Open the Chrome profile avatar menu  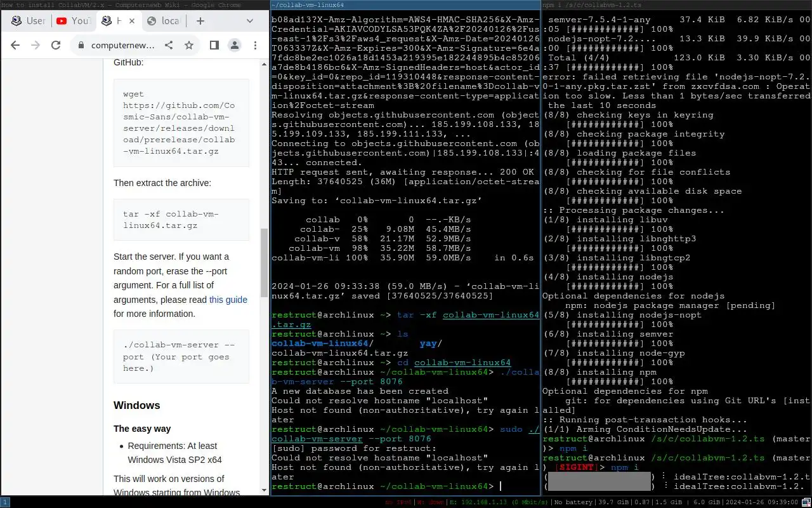[235, 45]
